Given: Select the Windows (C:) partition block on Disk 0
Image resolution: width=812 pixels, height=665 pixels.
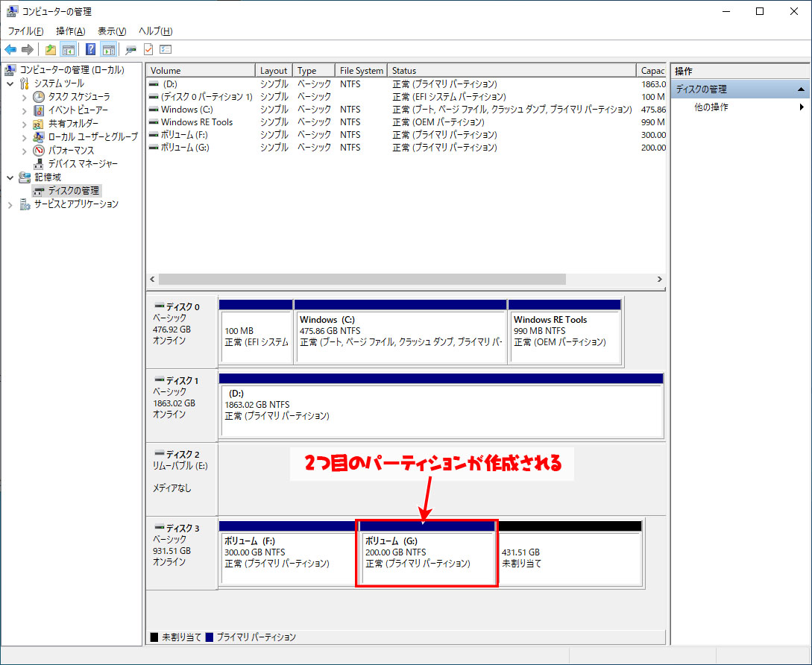Looking at the screenshot, I should 400,332.
